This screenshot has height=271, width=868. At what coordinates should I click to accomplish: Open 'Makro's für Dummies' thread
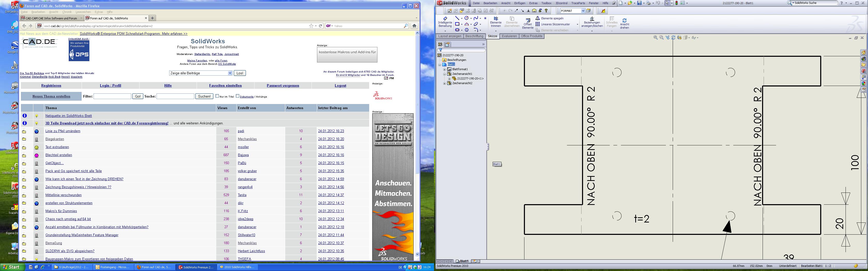pos(61,211)
